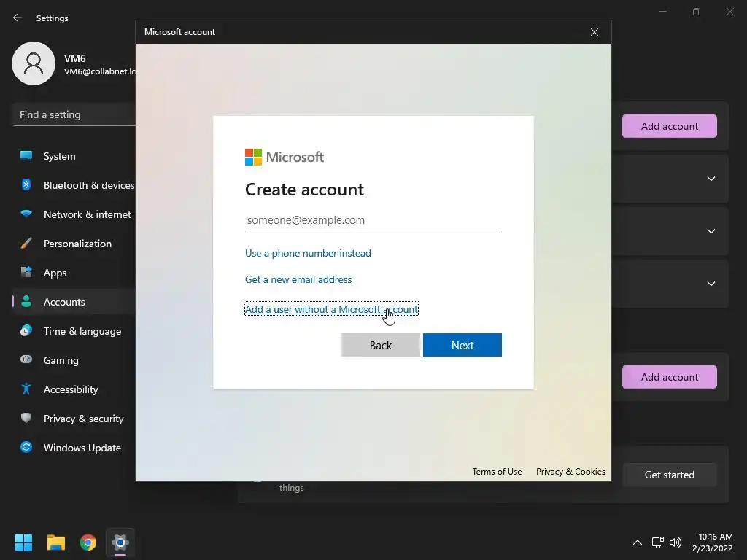Open the Windows Start menu
Screen dimensions: 747x560
point(23,542)
